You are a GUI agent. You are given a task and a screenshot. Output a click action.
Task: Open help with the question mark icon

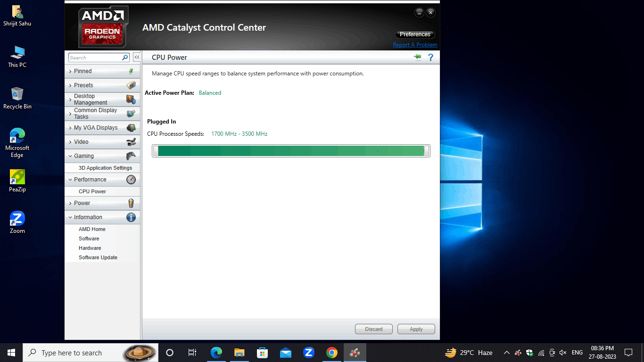click(430, 58)
